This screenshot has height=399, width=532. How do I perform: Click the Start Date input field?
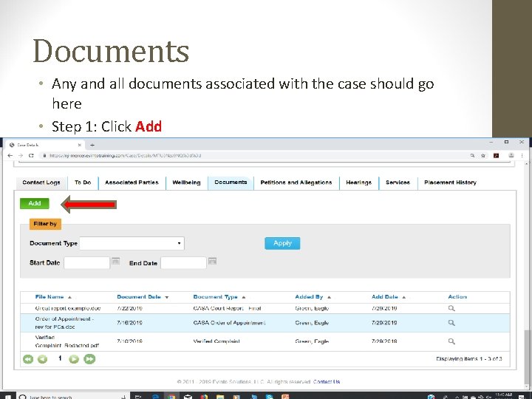point(87,262)
